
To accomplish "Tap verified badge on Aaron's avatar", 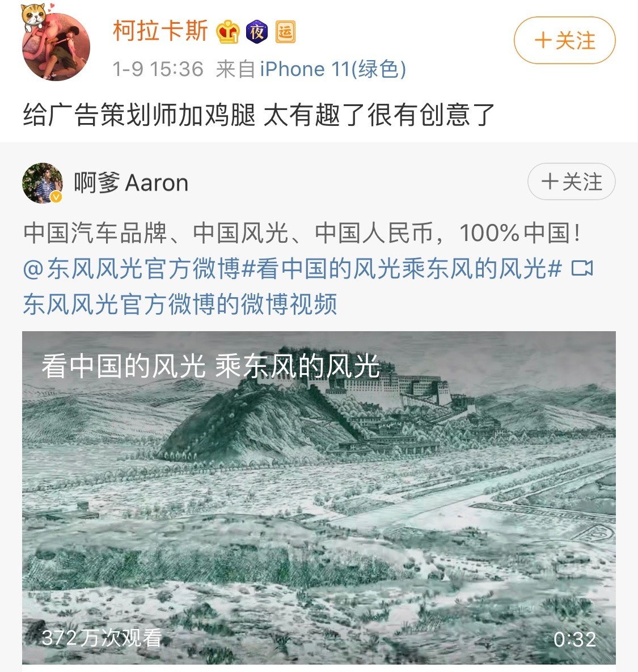I will coord(56,197).
